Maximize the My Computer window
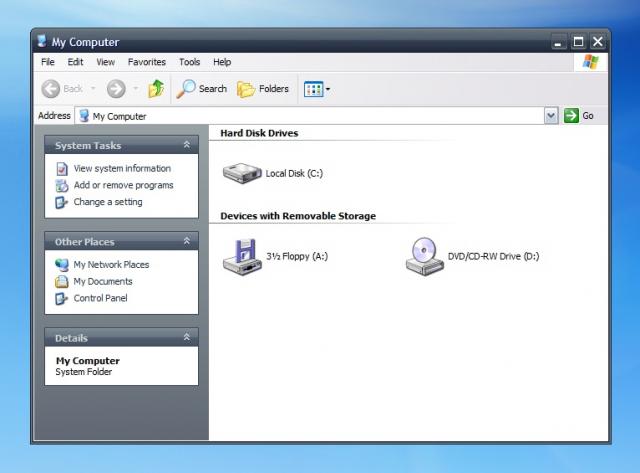The width and height of the screenshot is (640, 473). coord(578,42)
